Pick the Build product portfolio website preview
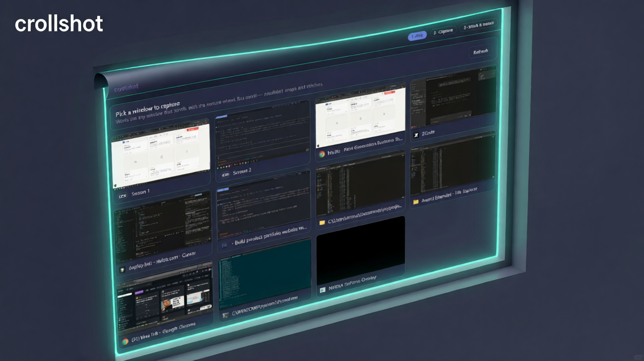Screen dimensions: 644x361 264,205
